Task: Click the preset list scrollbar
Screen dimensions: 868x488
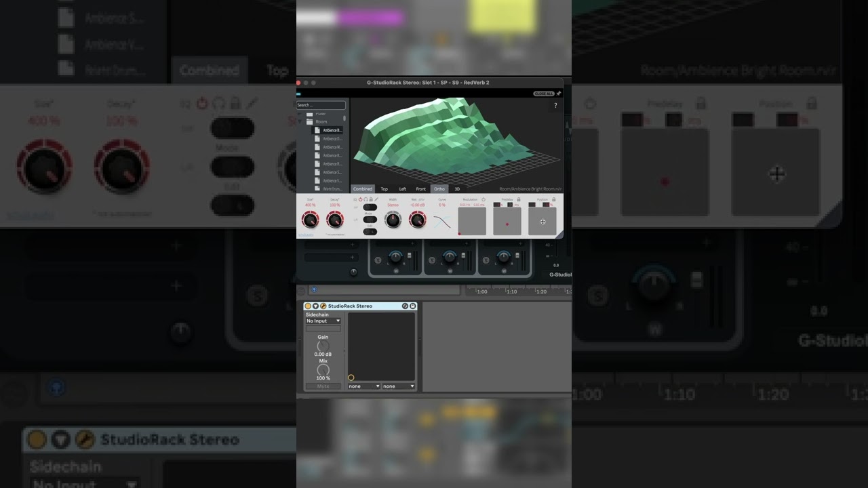Action: [x=344, y=119]
